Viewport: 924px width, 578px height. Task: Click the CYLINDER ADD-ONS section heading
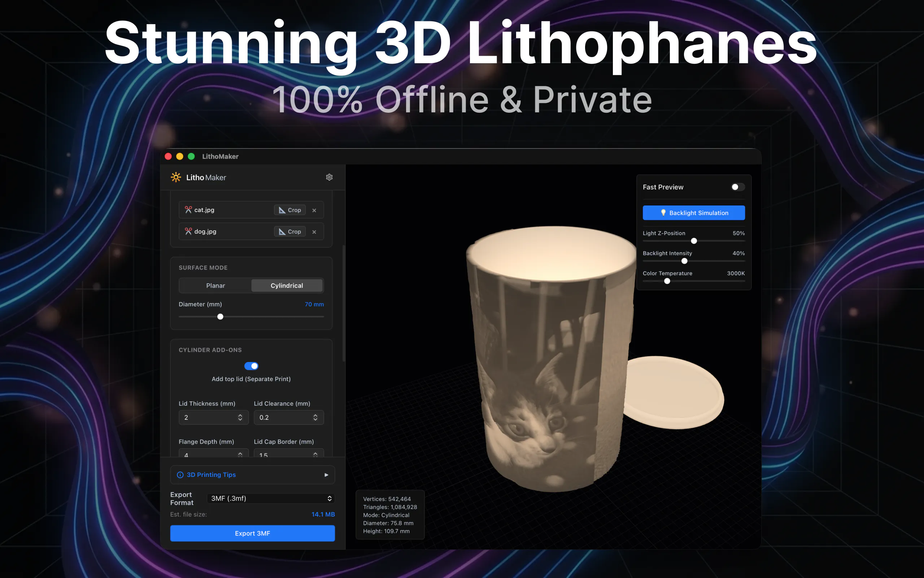coord(210,350)
